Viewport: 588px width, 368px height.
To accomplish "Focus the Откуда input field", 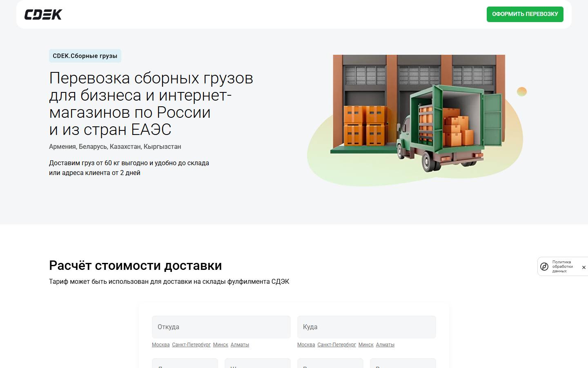I will (x=221, y=327).
